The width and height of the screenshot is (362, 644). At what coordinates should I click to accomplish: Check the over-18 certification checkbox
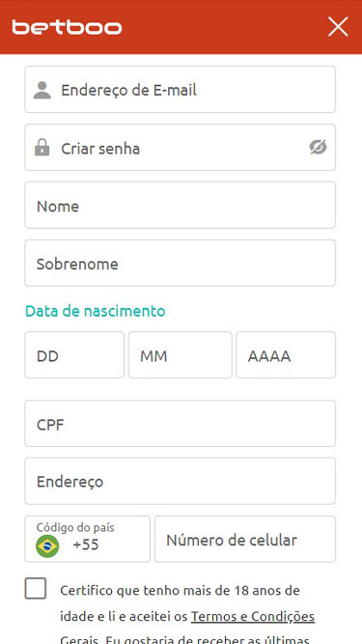click(36, 588)
